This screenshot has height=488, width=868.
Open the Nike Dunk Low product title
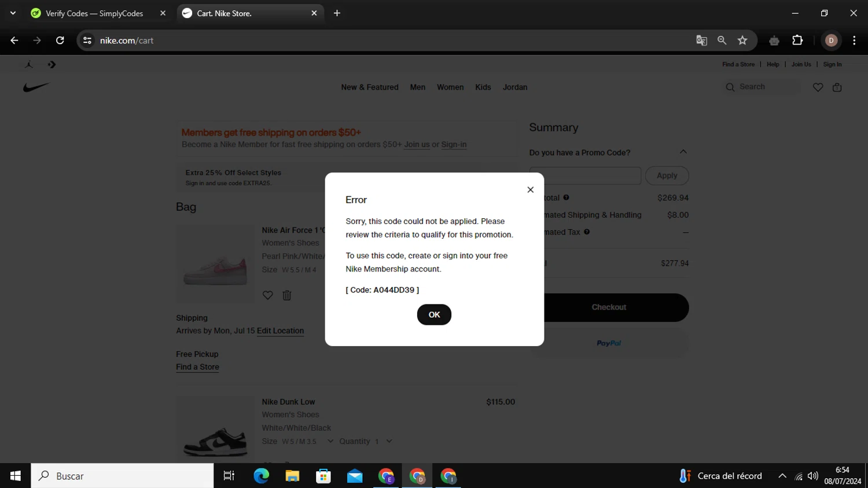click(x=288, y=402)
